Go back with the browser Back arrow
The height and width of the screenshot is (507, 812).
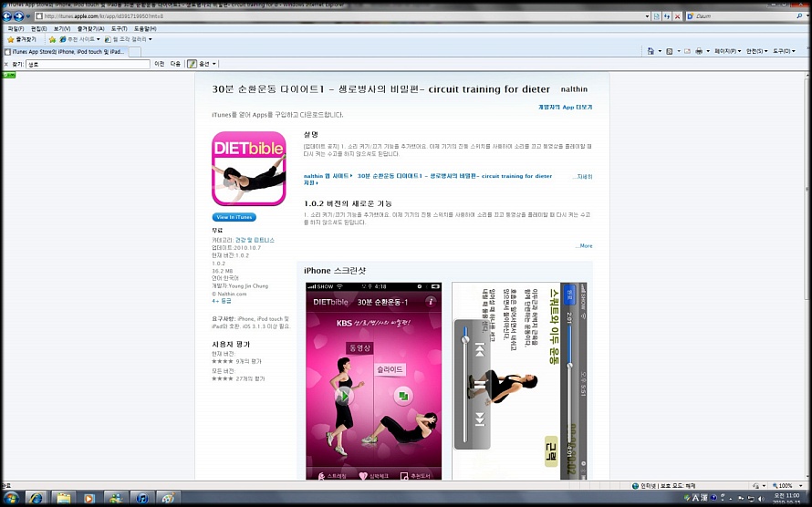point(7,16)
